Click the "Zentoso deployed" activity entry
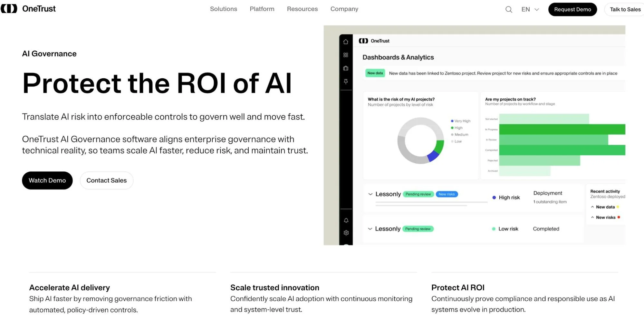 point(608,197)
